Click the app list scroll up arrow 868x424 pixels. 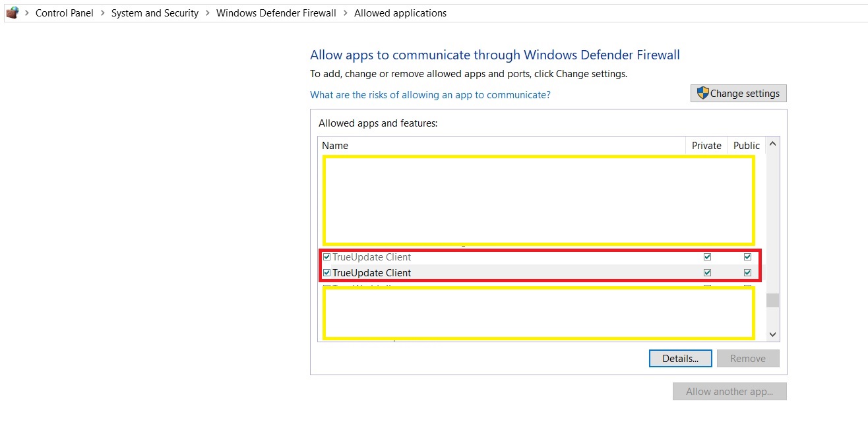[x=772, y=144]
